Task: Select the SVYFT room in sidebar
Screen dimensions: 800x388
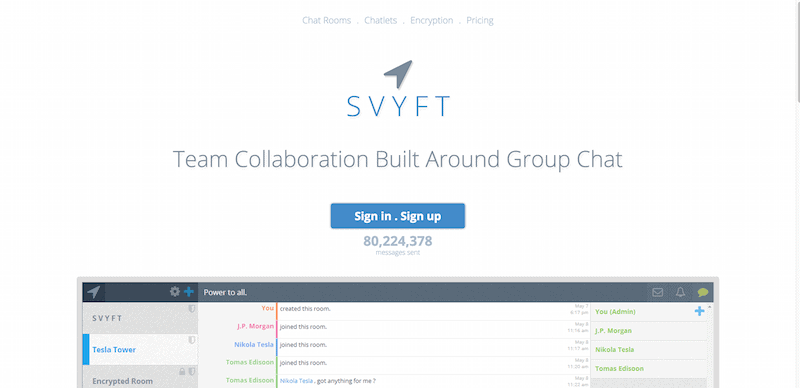Action: pos(140,318)
